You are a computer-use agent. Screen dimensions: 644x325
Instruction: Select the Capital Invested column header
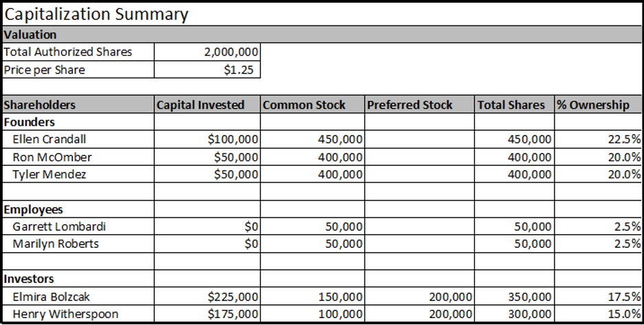(x=208, y=105)
